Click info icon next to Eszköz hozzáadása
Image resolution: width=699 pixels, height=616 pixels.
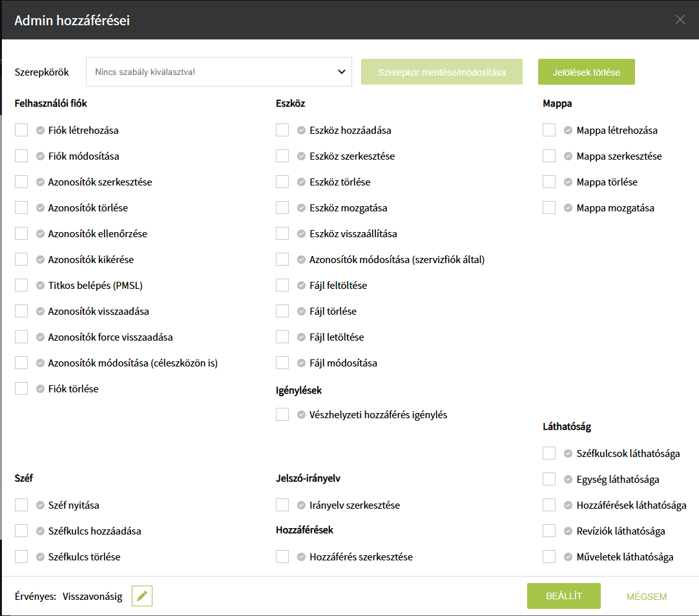pos(301,131)
